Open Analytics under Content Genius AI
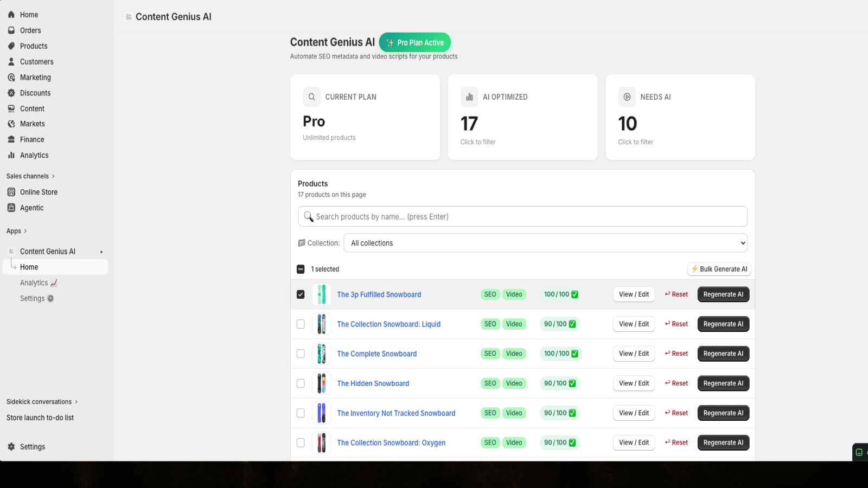Image resolution: width=868 pixels, height=488 pixels. 39,283
